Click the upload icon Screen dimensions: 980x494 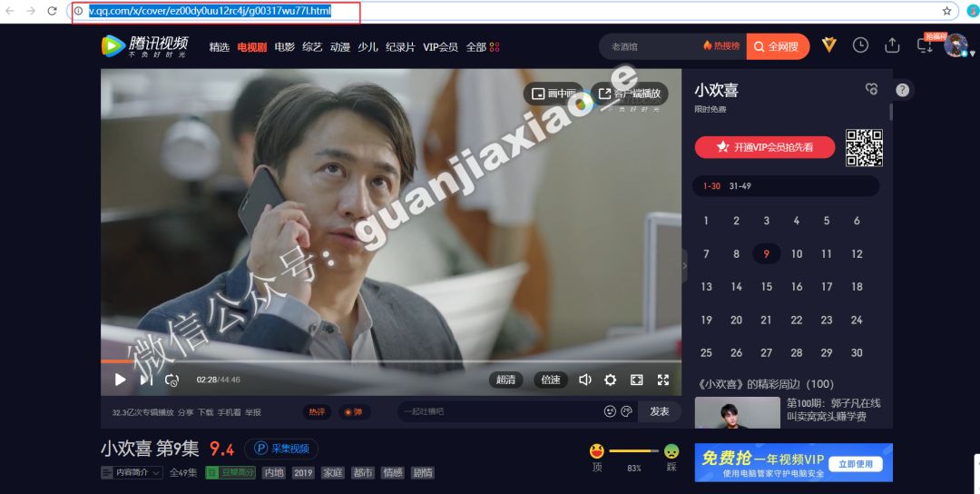coord(892,45)
